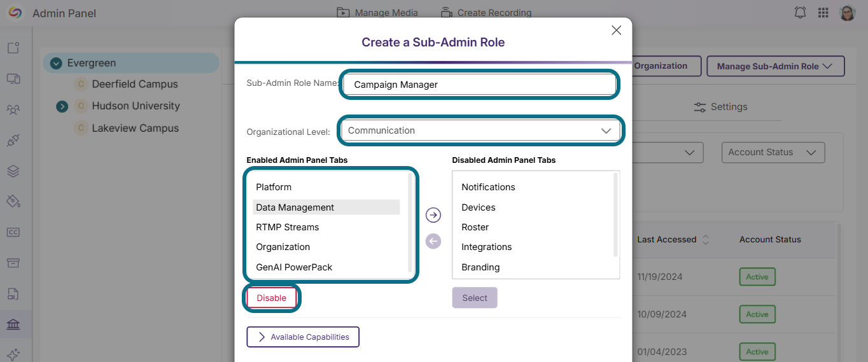Open the layers stack sidebar icon

(x=13, y=171)
